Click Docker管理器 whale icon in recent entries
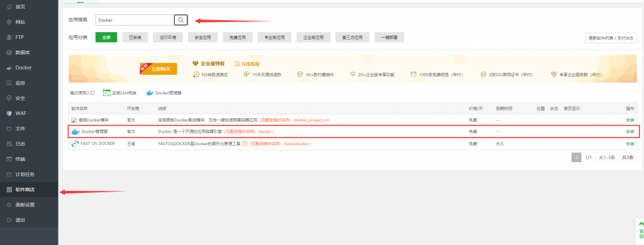This screenshot has height=245, width=644. [150, 93]
